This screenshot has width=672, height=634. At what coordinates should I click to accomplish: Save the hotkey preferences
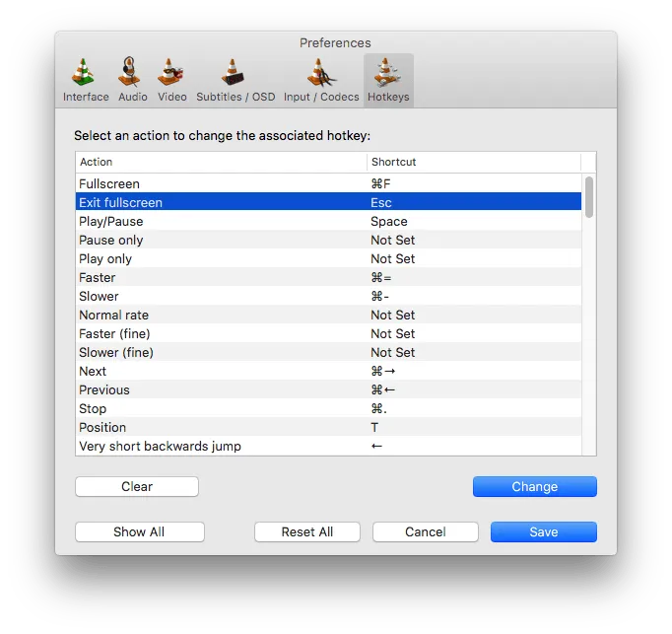pos(544,531)
